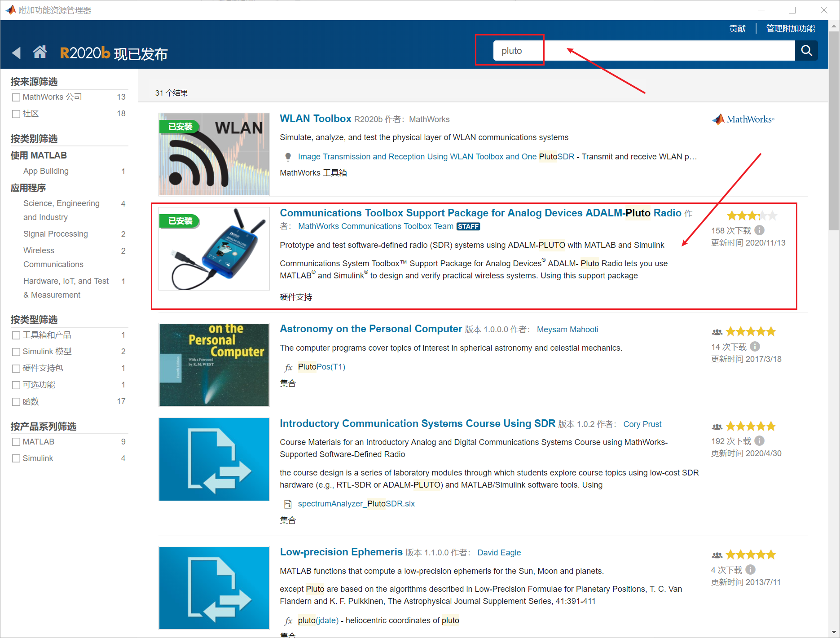Open author Cory Prust's profile
Image resolution: width=840 pixels, height=638 pixels.
coord(642,424)
